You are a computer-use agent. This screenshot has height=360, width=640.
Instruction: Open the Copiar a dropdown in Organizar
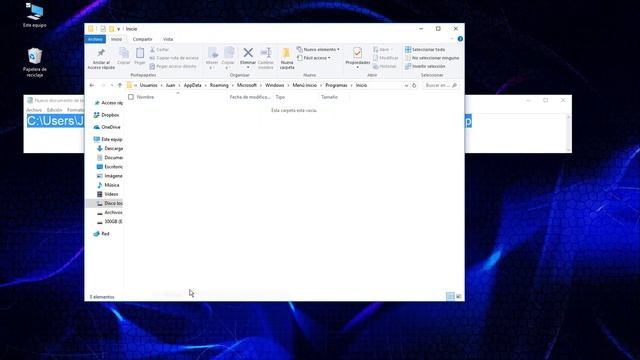[228, 58]
